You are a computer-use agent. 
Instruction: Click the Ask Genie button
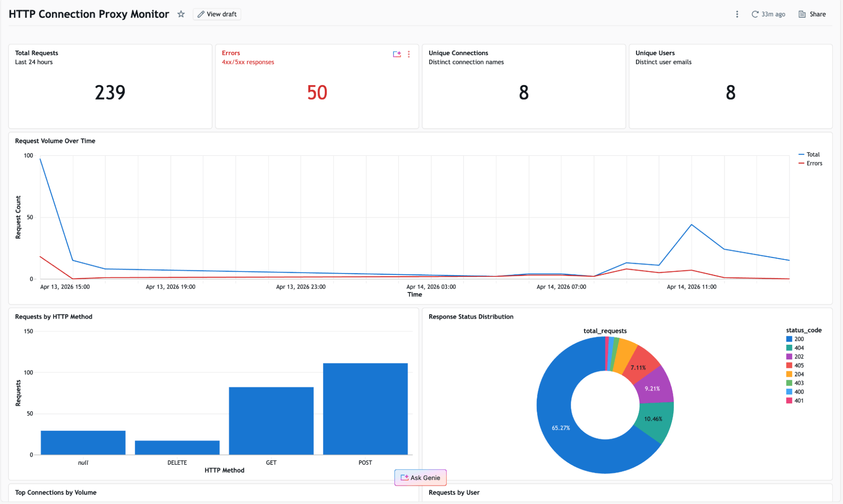point(420,477)
